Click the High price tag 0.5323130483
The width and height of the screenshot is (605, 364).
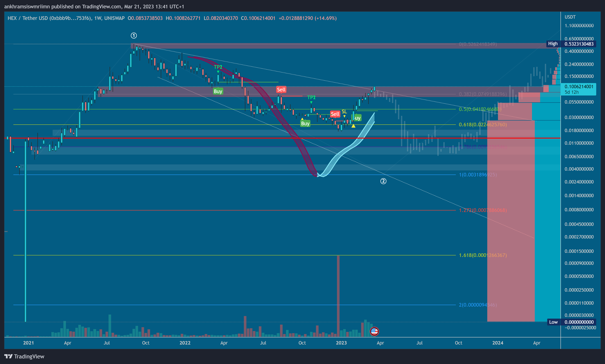(571, 44)
